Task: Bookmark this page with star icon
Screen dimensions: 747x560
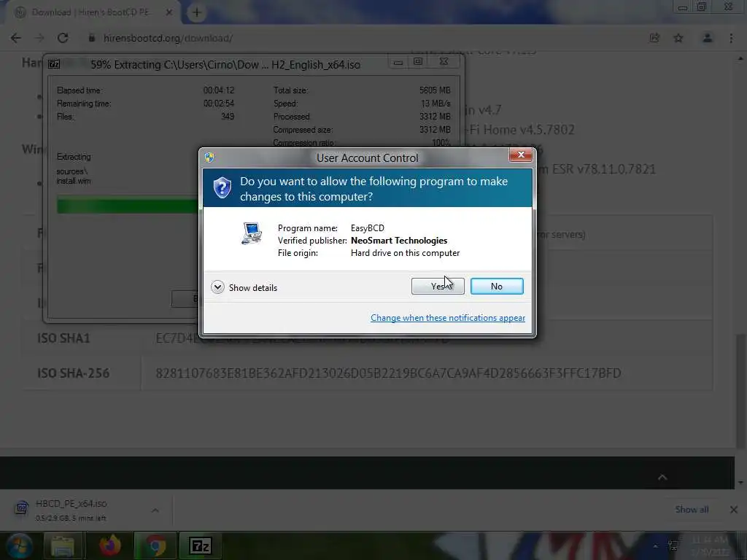Action: point(678,38)
